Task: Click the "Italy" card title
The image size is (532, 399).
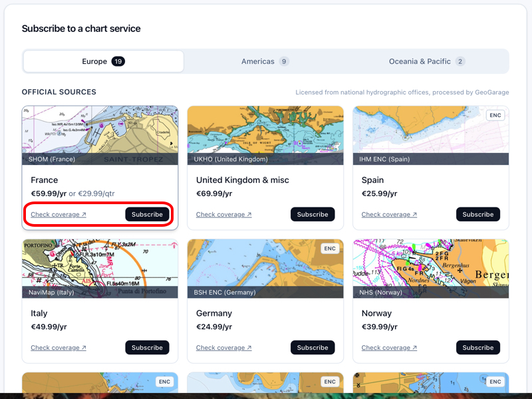Action: 39,313
